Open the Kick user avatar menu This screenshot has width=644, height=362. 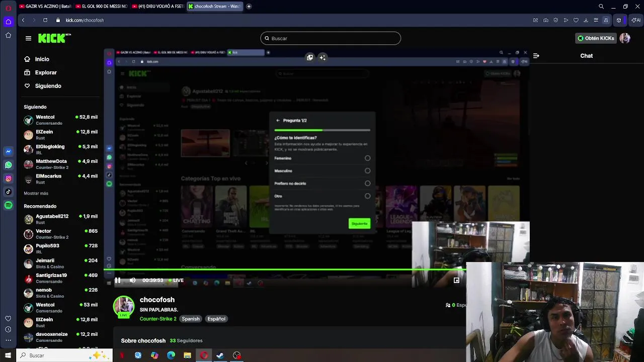click(625, 38)
